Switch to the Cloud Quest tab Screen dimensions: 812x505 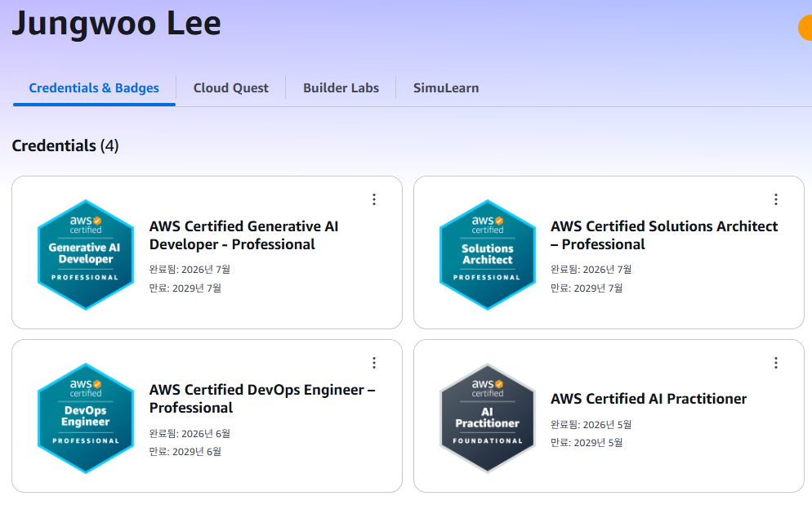point(231,88)
